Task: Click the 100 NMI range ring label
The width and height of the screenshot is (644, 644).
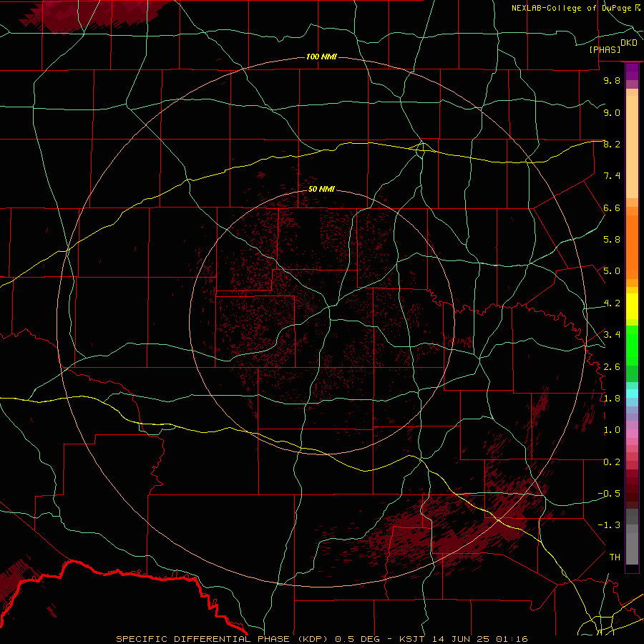Action: (x=321, y=57)
